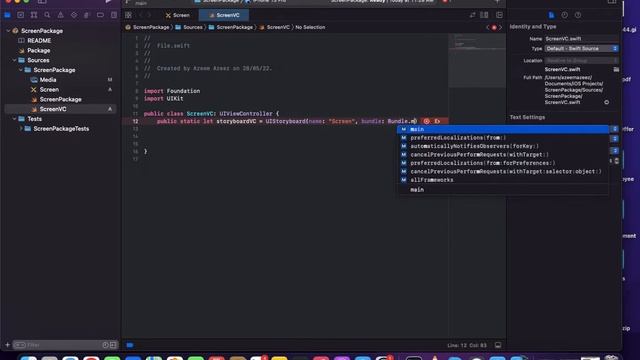The width and height of the screenshot is (640, 360).
Task: Toggle recent files filter in navigator
Action: 105,345
